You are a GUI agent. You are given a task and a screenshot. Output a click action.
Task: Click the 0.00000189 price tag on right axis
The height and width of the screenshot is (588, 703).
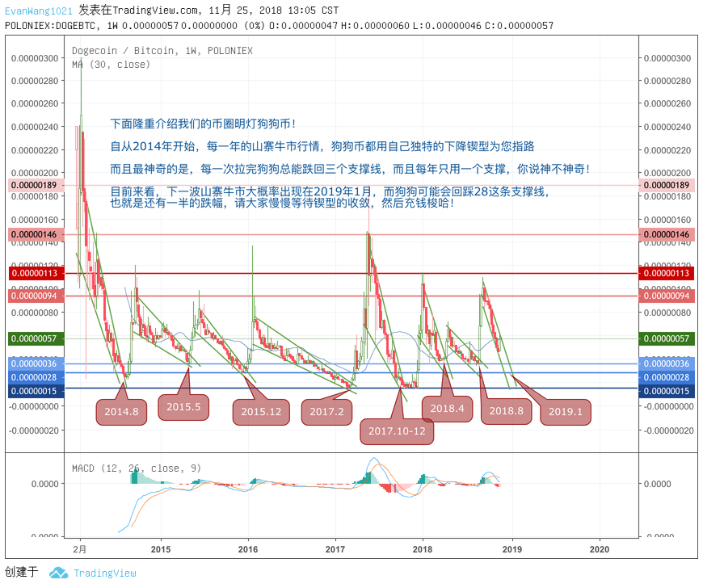(667, 185)
